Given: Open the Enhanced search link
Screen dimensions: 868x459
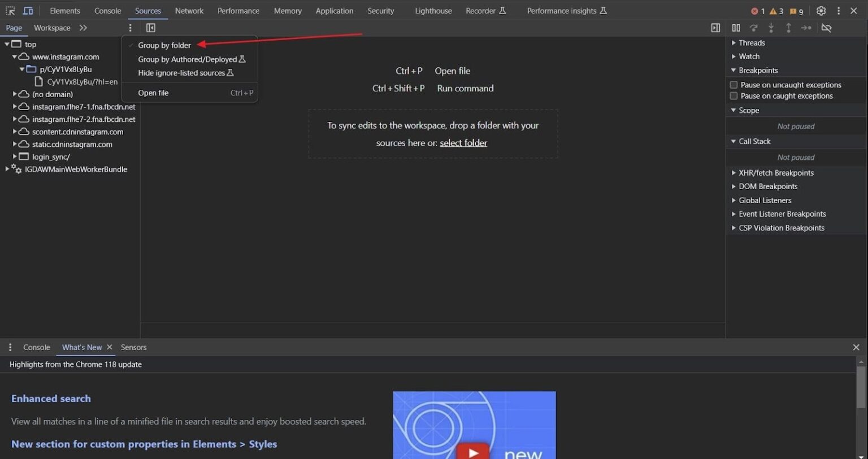Looking at the screenshot, I should click(x=51, y=399).
